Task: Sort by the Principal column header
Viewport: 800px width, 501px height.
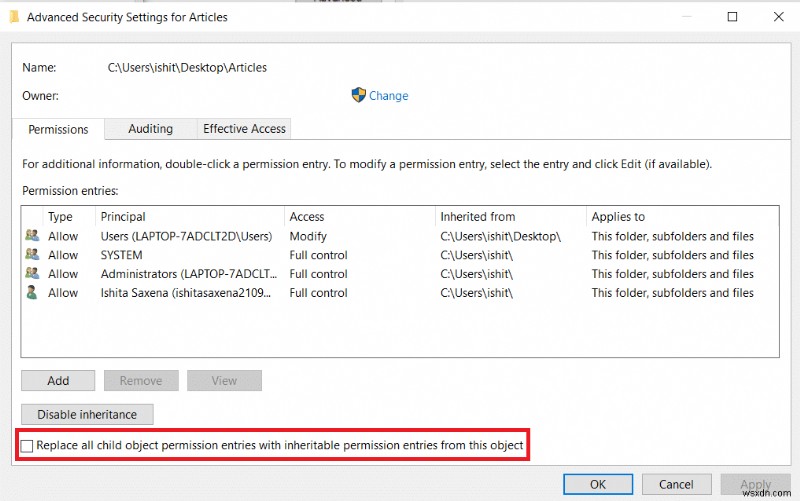Action: click(x=123, y=217)
